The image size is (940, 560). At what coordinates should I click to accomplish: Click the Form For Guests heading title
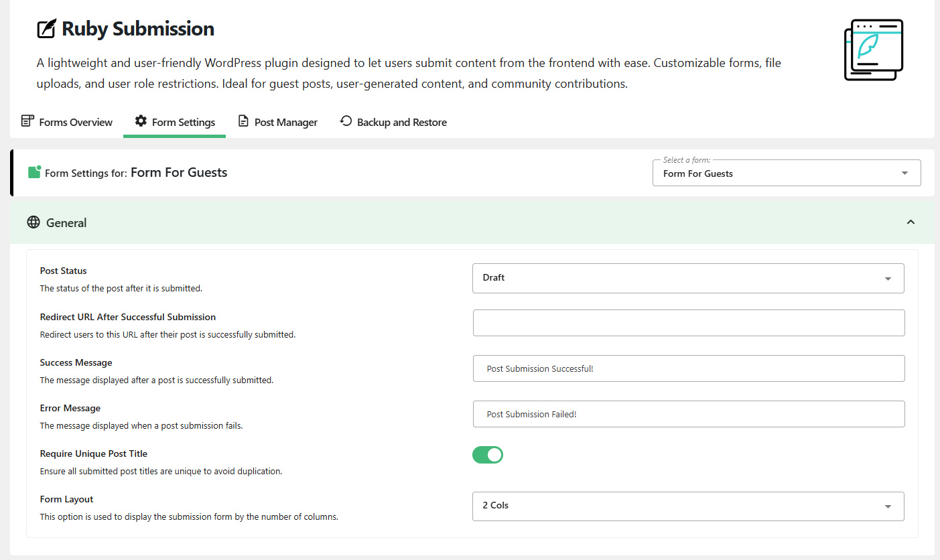tap(179, 172)
